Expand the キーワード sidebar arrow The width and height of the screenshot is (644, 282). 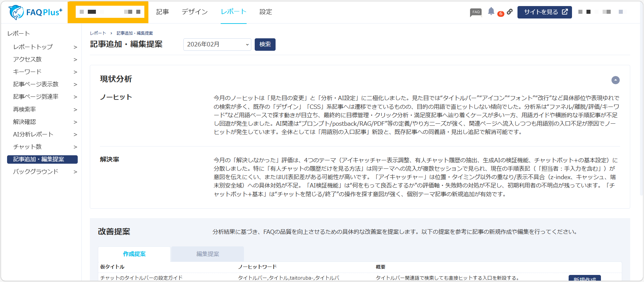click(x=75, y=72)
